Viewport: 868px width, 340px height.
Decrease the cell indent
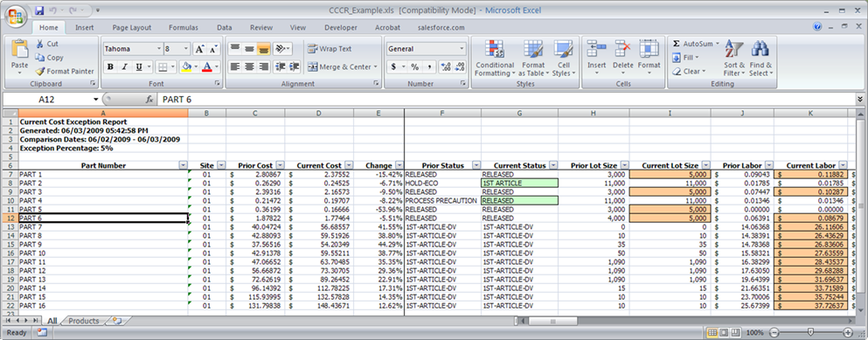coord(281,67)
